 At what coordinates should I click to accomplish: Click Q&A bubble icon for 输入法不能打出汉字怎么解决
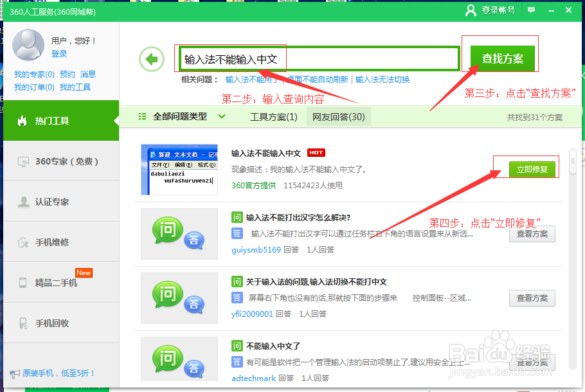pyautogui.click(x=179, y=233)
